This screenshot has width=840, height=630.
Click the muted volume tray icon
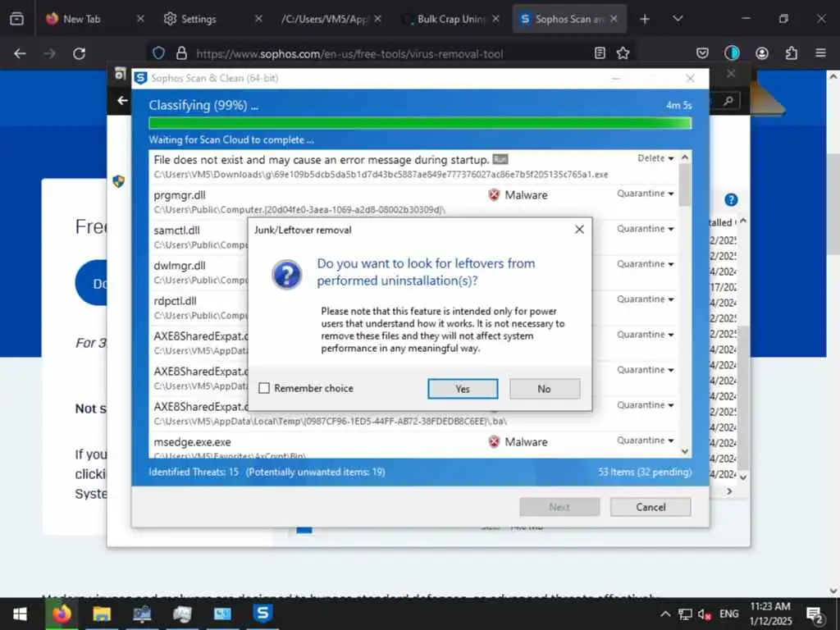[704, 614]
